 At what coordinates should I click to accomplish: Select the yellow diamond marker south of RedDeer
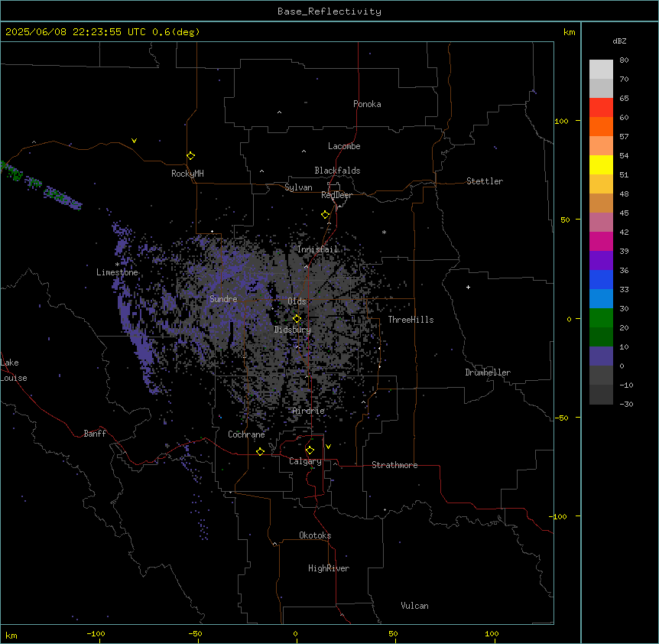tap(326, 215)
